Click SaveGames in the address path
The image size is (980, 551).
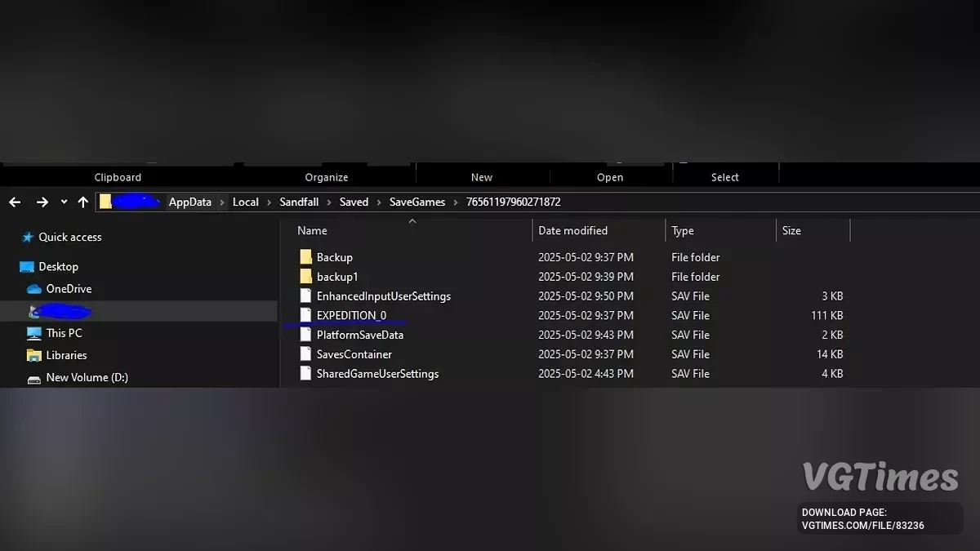tap(417, 202)
